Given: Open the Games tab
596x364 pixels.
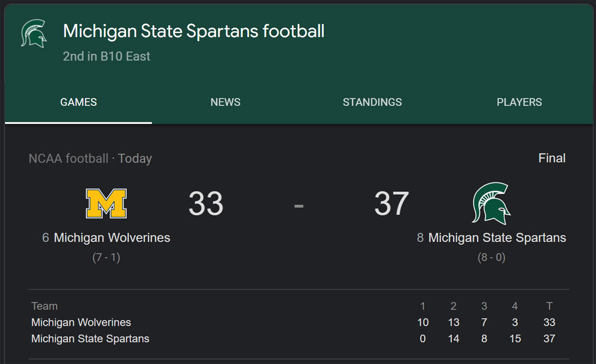Looking at the screenshot, I should coord(78,102).
